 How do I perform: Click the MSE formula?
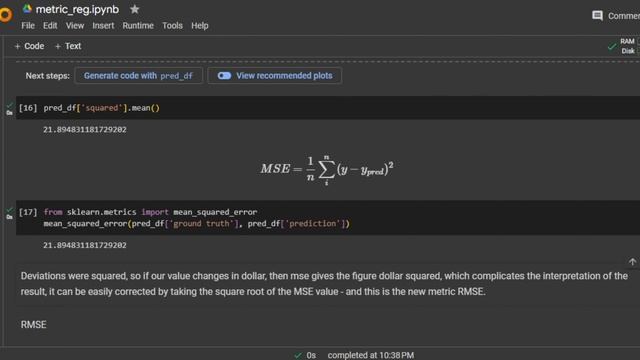click(x=327, y=169)
